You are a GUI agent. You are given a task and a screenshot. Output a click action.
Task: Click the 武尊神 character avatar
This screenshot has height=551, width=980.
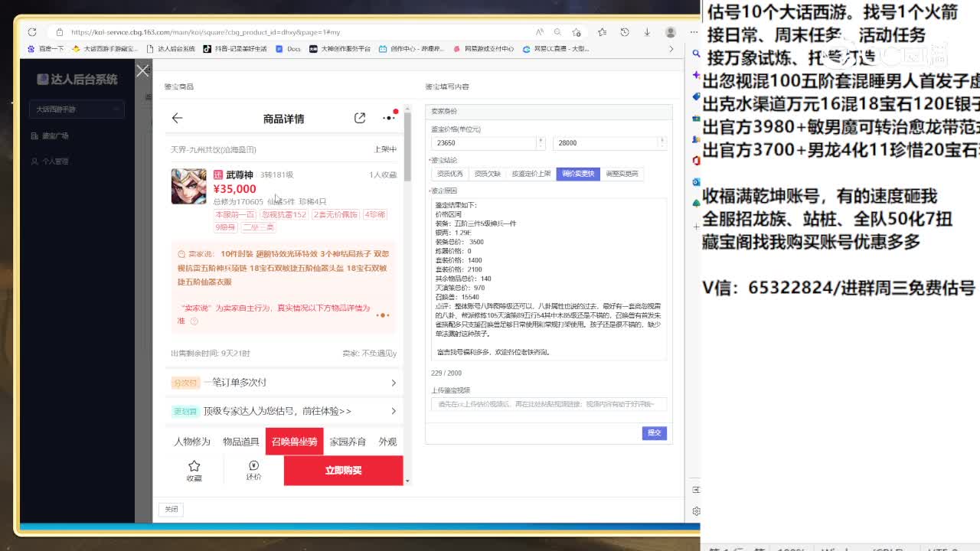(188, 186)
